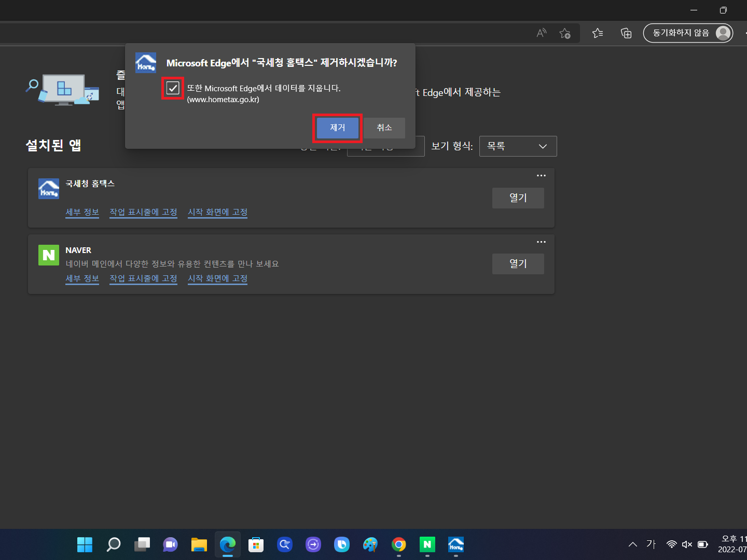Open the Bing app on taskbar
747x560 pixels.
(x=341, y=544)
